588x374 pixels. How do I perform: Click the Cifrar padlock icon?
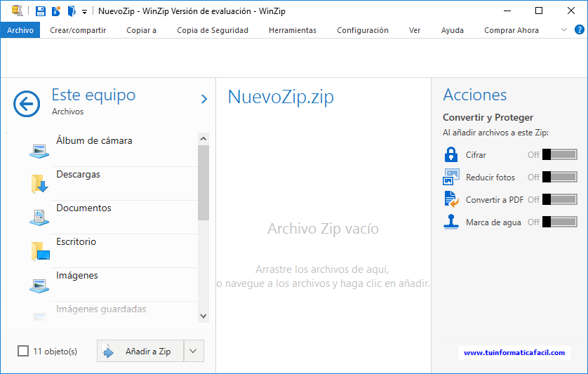click(x=451, y=154)
